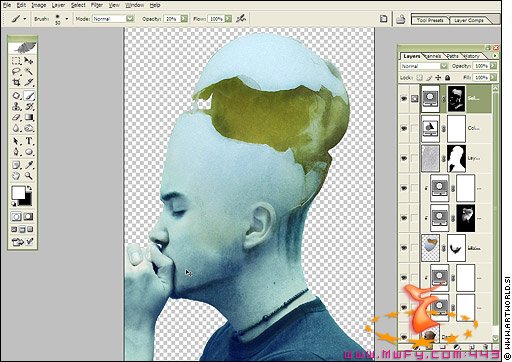Open the Select menu
Viewport: 512px width, 362px height.
[78, 5]
